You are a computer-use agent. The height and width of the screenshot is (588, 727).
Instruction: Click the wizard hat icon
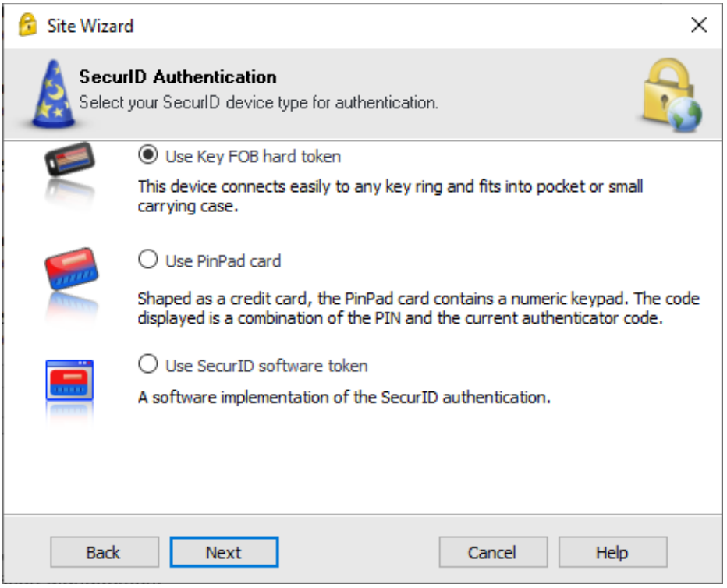(x=53, y=94)
